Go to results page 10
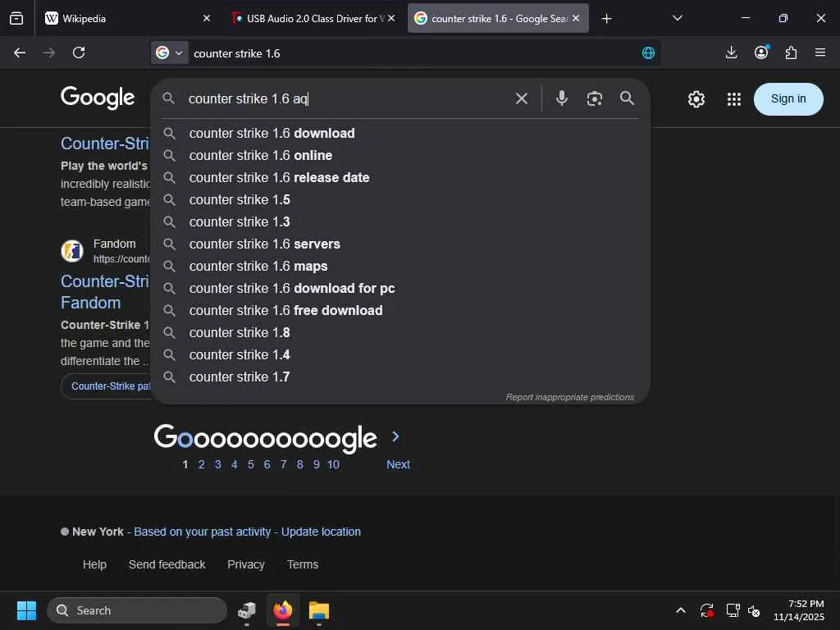840x630 pixels. (x=333, y=464)
